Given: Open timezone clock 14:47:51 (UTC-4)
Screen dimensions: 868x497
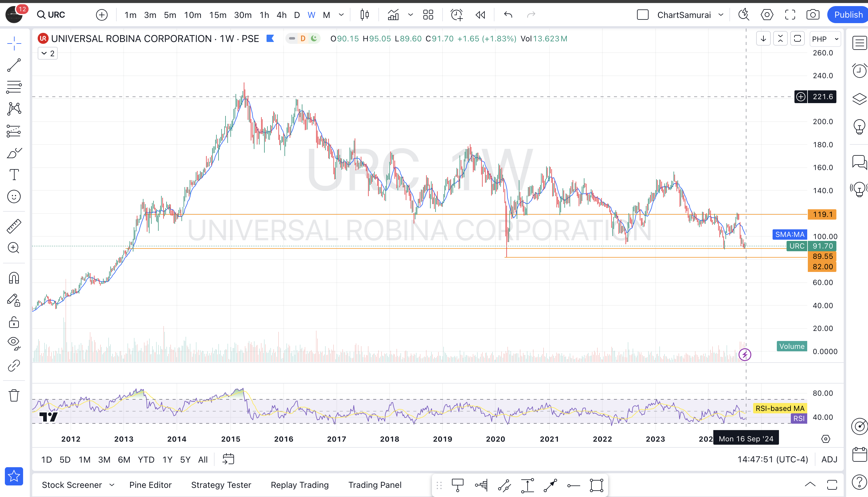Looking at the screenshot, I should [x=773, y=460].
